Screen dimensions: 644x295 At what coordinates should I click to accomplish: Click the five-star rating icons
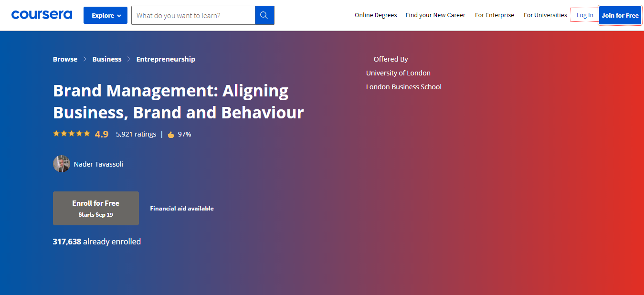coord(71,134)
